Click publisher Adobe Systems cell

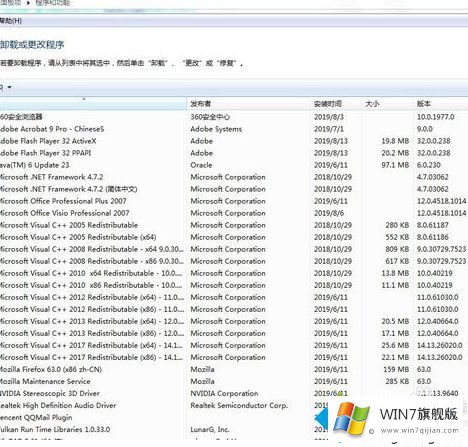(x=216, y=129)
